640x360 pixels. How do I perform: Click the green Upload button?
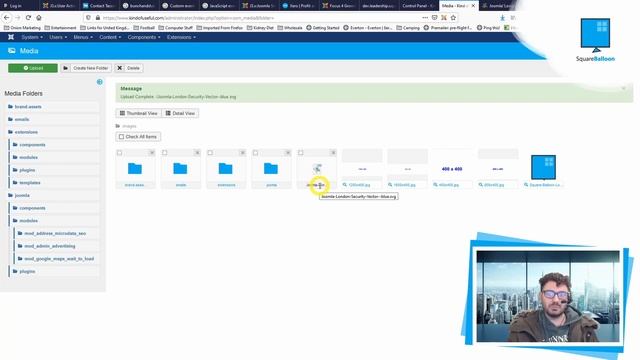click(x=33, y=68)
